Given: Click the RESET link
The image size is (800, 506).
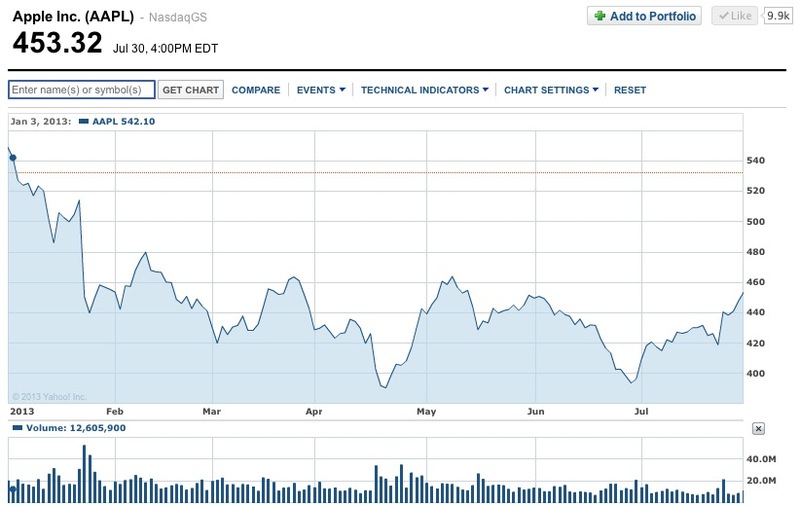Looking at the screenshot, I should [630, 90].
